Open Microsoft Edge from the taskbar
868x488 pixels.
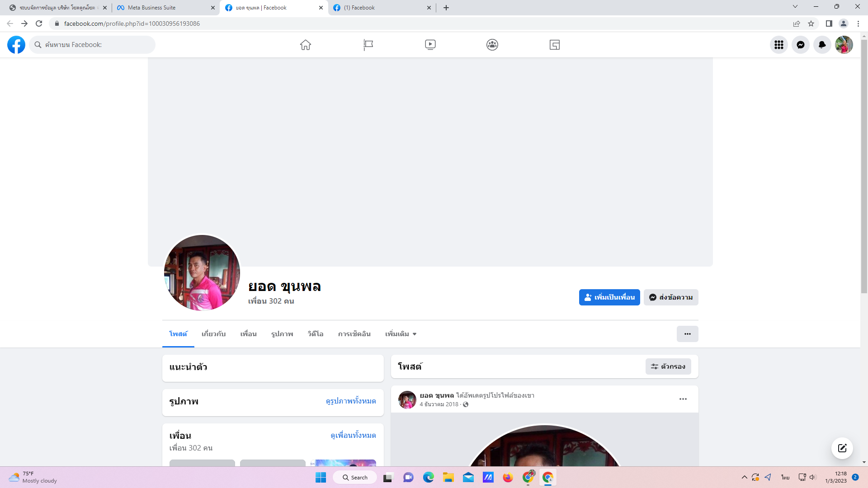[x=428, y=478]
